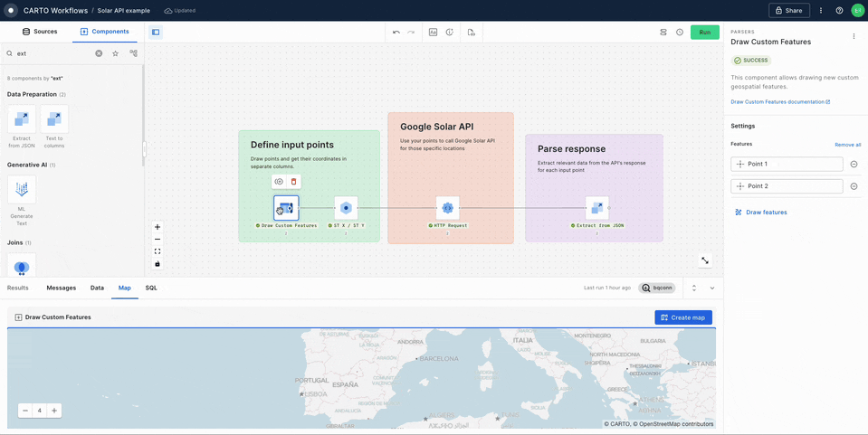Select the HTTP Request node

click(447, 208)
